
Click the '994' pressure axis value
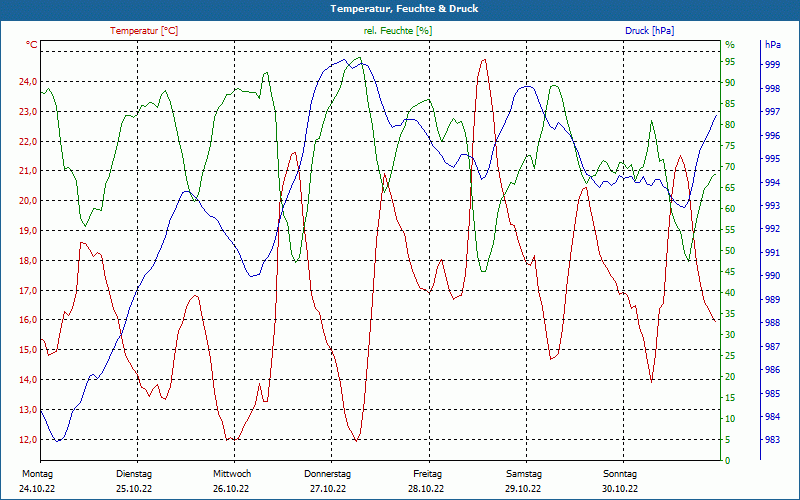click(x=772, y=183)
